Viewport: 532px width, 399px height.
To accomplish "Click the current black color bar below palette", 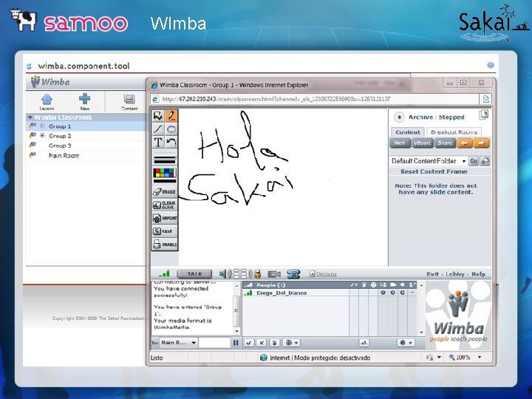I will pyautogui.click(x=165, y=181).
